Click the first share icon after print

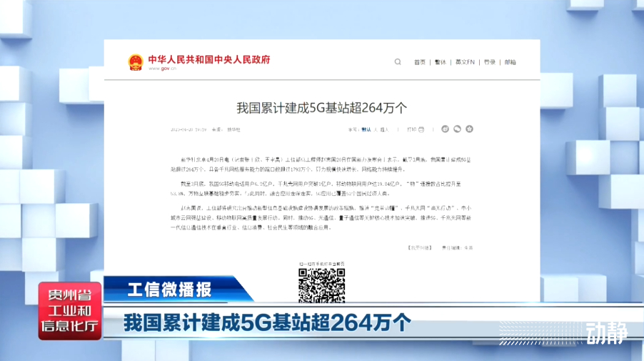pos(444,129)
